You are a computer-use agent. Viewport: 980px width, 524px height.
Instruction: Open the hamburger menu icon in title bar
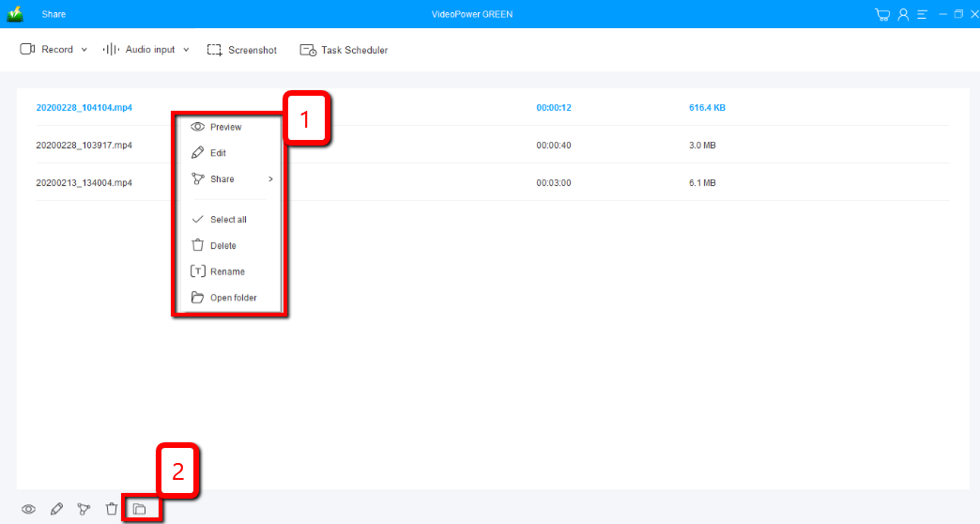click(x=922, y=14)
